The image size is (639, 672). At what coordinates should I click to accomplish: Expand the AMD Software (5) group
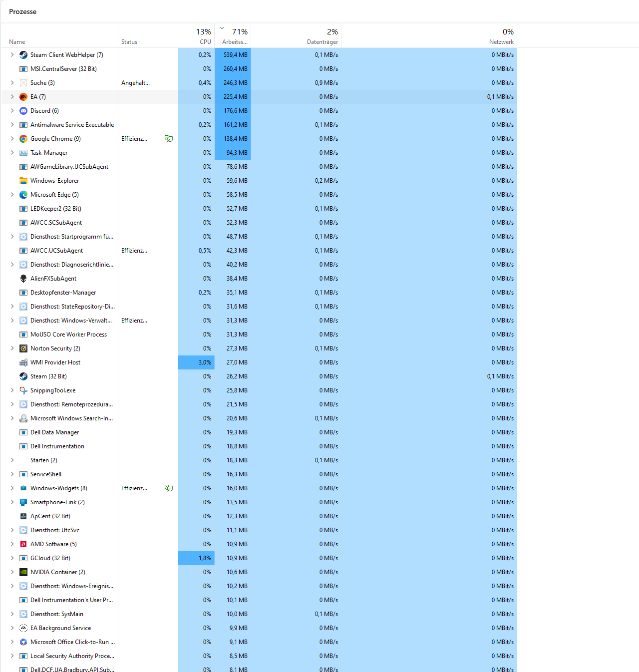[x=12, y=544]
